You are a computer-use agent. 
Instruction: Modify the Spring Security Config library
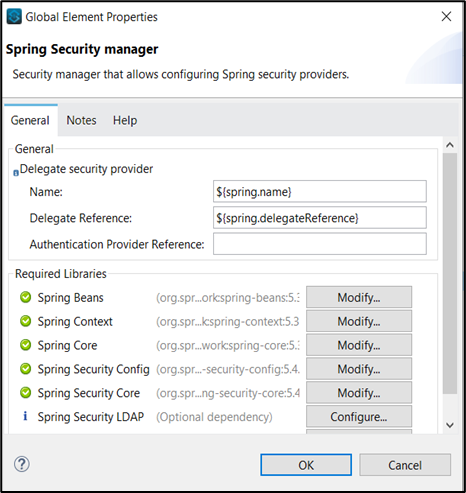(x=359, y=369)
